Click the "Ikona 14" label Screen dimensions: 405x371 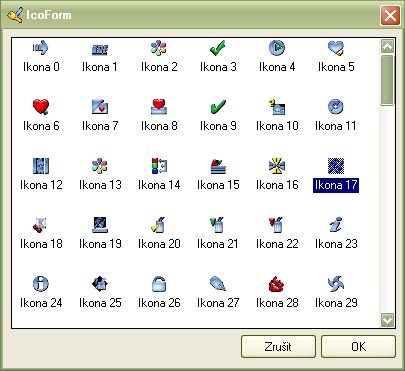click(x=159, y=185)
